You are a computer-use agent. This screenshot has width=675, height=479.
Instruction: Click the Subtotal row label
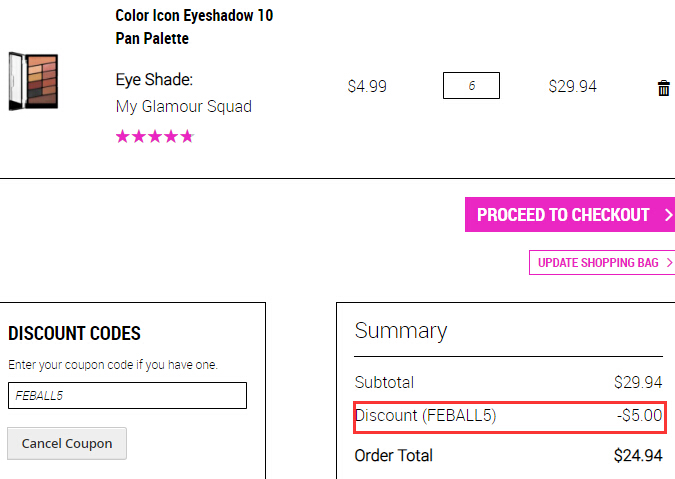(384, 382)
